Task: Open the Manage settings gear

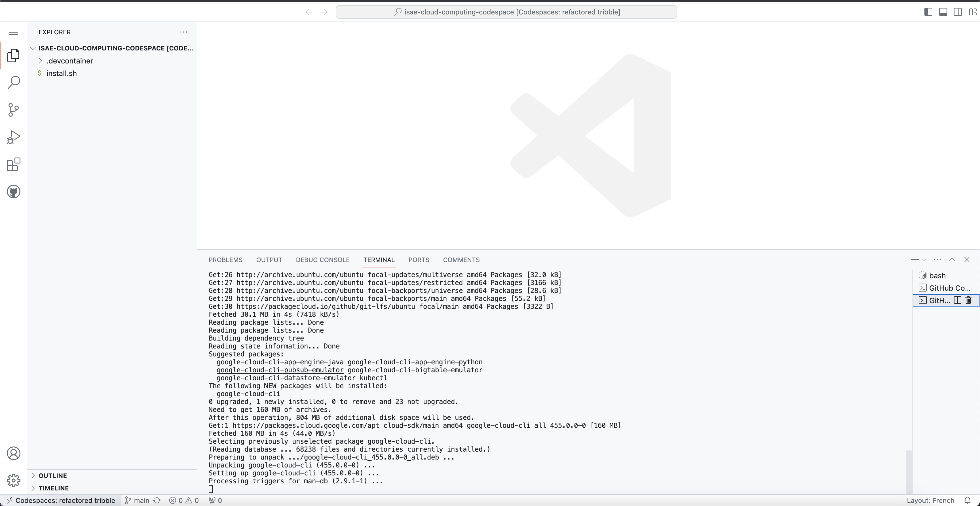Action: click(x=14, y=481)
